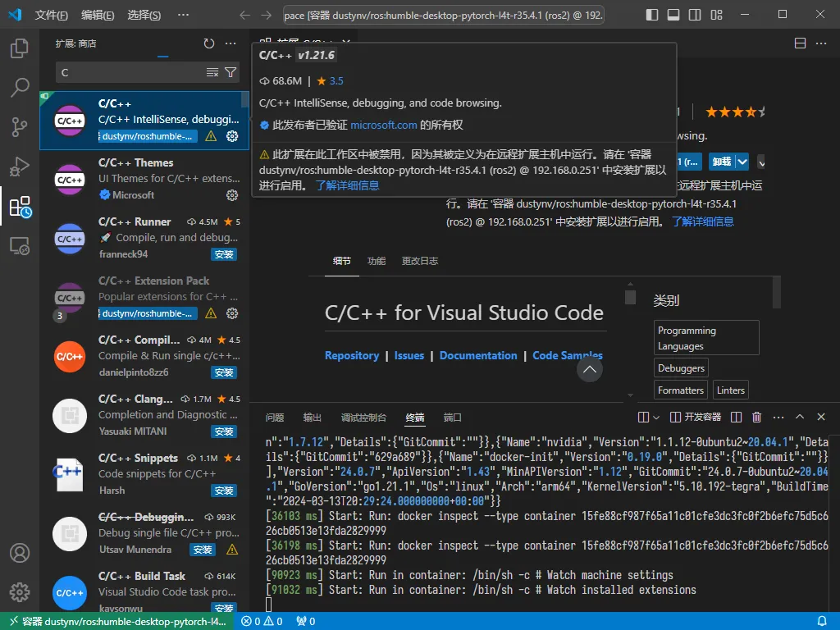Switch to the 调试控制台 panel tab
The height and width of the screenshot is (630, 840).
363,418
